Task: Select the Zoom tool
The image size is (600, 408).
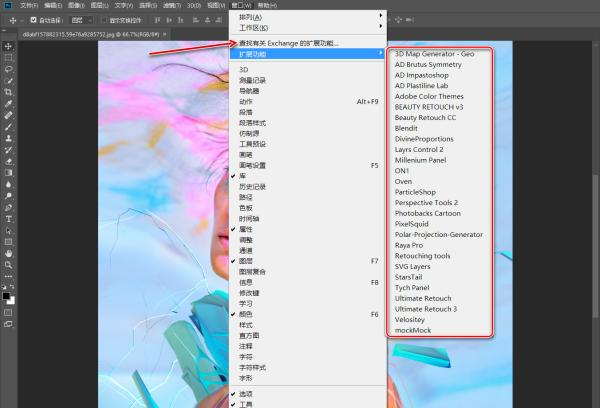Action: [x=9, y=264]
